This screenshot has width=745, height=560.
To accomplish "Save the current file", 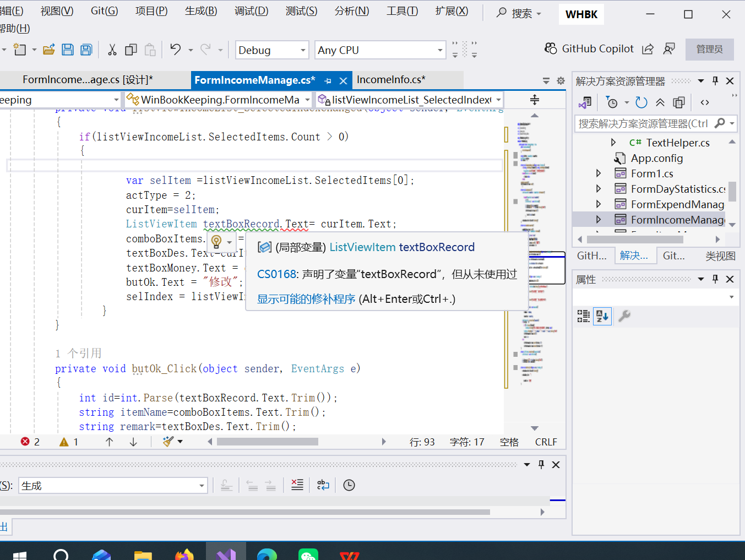I will click(68, 50).
